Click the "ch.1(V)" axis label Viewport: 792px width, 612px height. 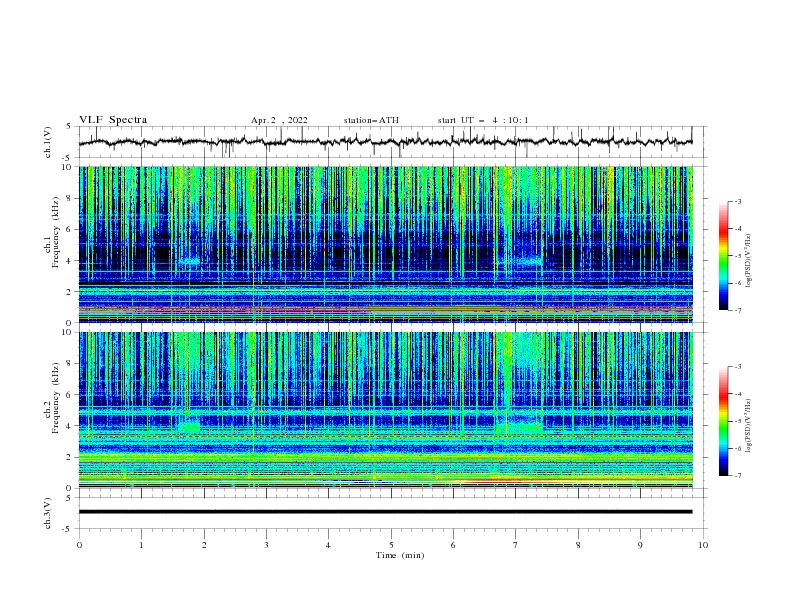(48, 142)
